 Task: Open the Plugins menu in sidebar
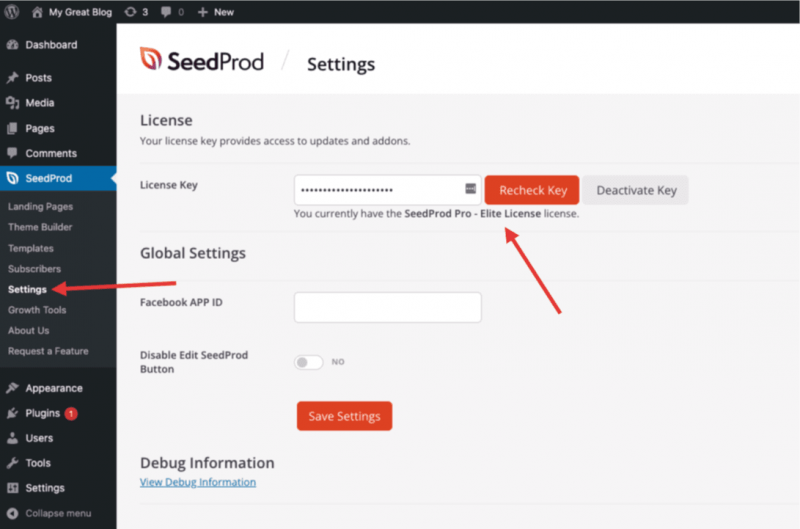tap(43, 413)
